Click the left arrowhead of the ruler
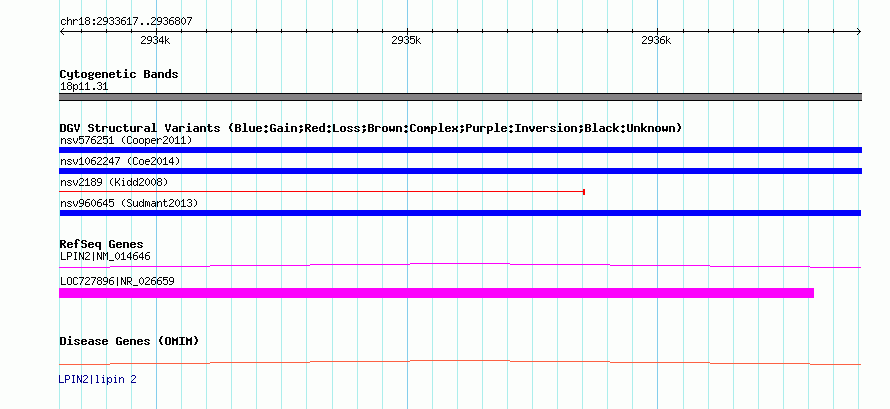This screenshot has width=890, height=409. pos(62,32)
